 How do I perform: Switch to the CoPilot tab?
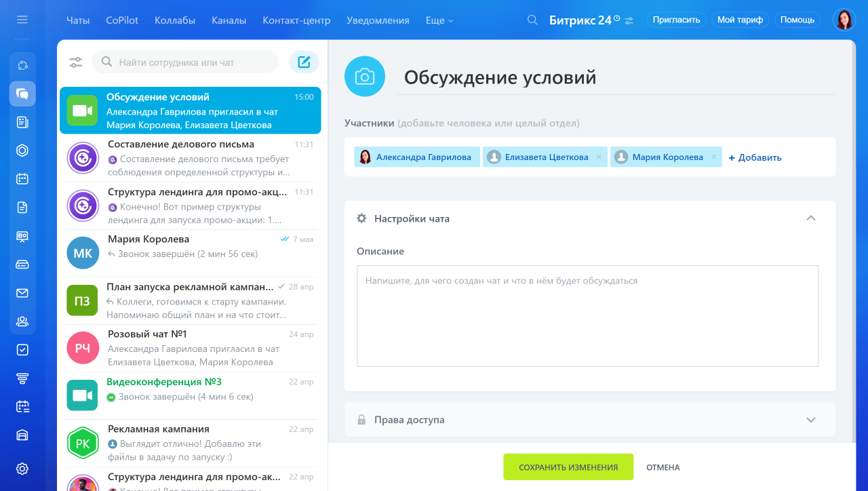(x=122, y=20)
